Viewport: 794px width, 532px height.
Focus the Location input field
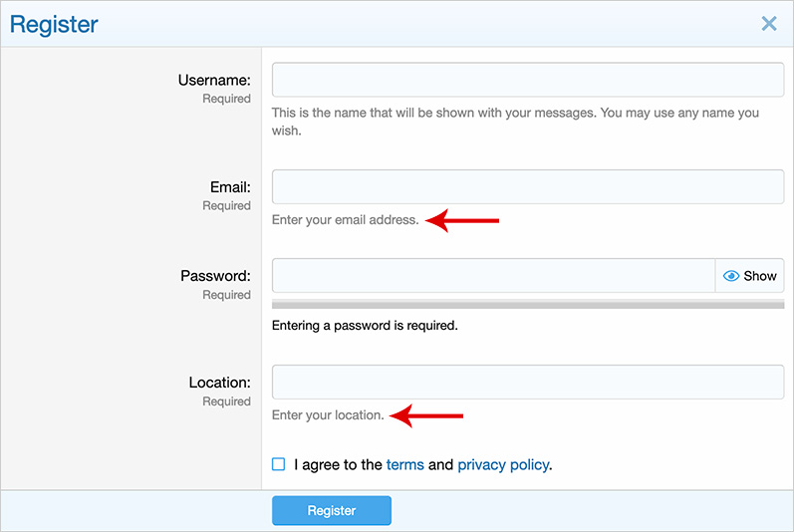click(x=527, y=382)
